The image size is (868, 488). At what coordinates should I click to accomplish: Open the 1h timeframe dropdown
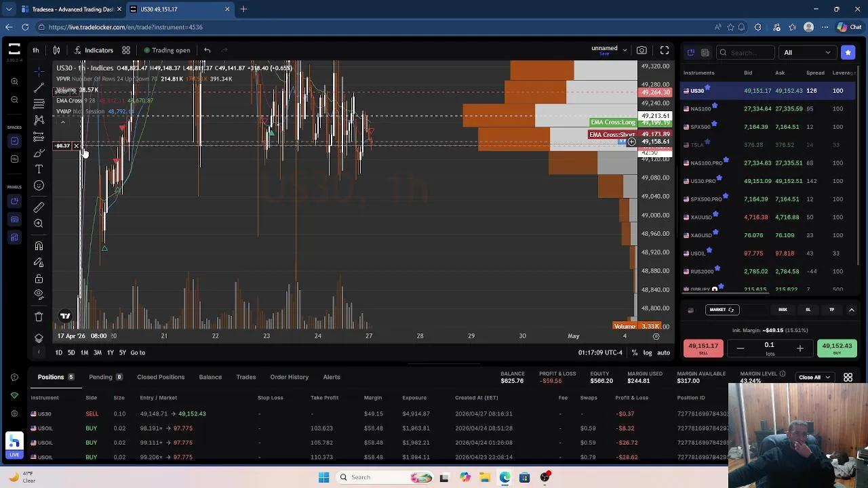[36, 50]
